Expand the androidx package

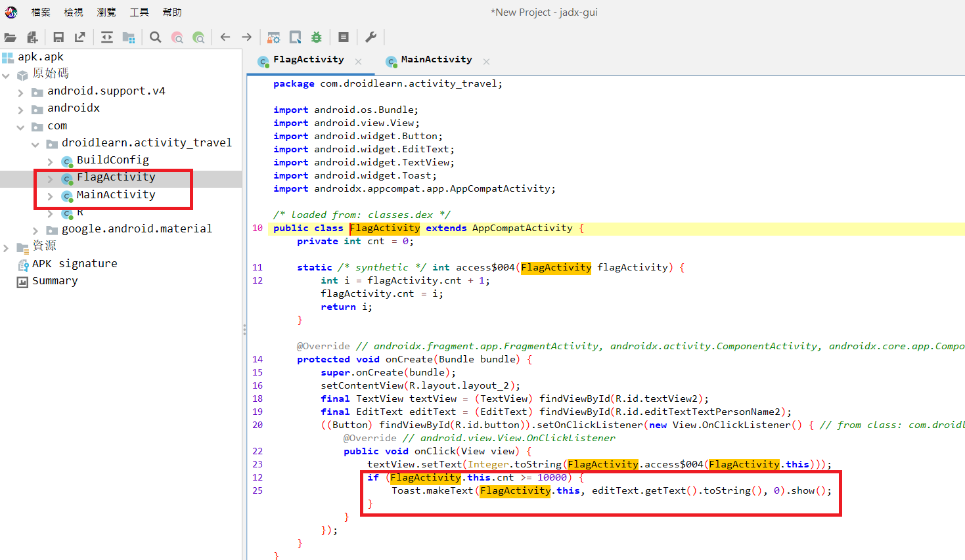coord(20,110)
